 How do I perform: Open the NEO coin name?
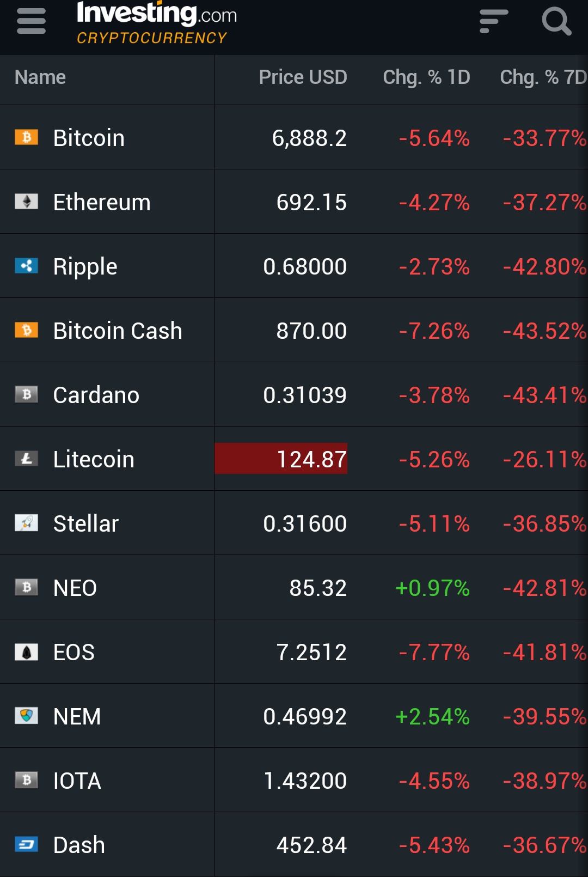75,588
